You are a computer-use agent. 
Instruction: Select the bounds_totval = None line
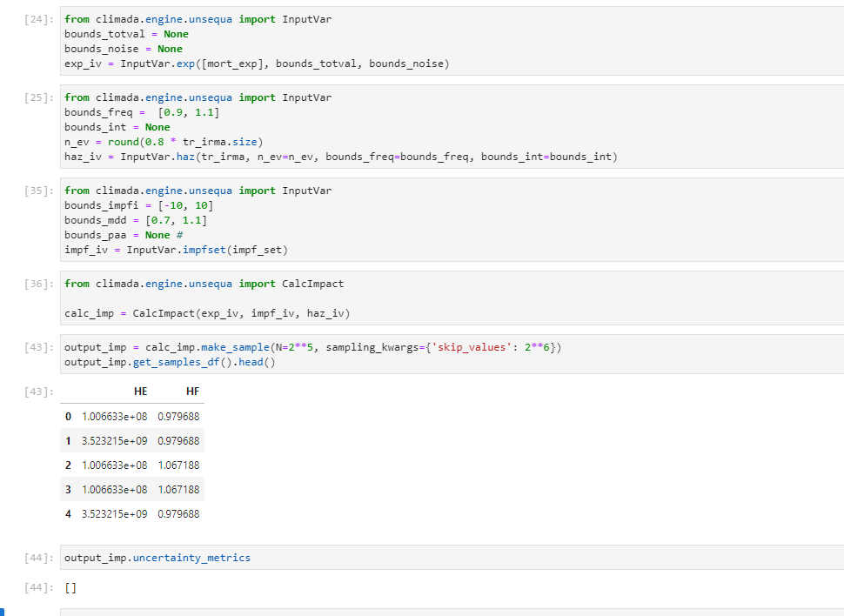click(122, 33)
